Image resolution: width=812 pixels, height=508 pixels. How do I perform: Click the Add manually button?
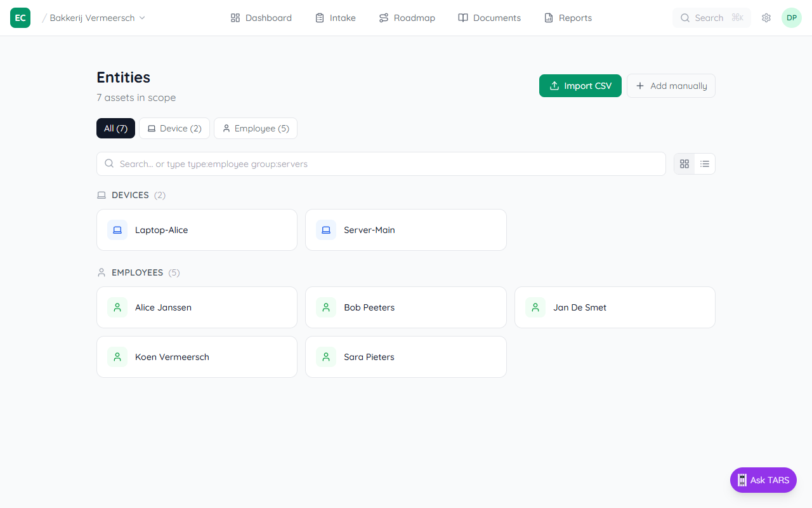pos(671,86)
